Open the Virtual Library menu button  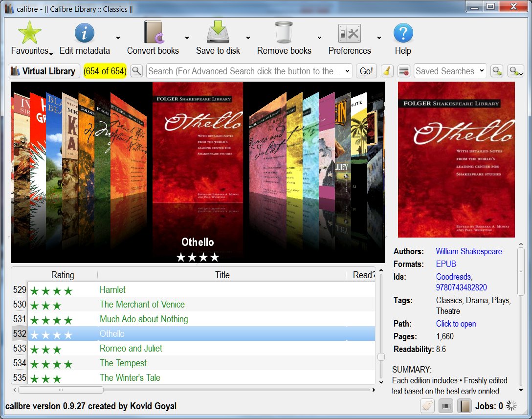coord(44,71)
